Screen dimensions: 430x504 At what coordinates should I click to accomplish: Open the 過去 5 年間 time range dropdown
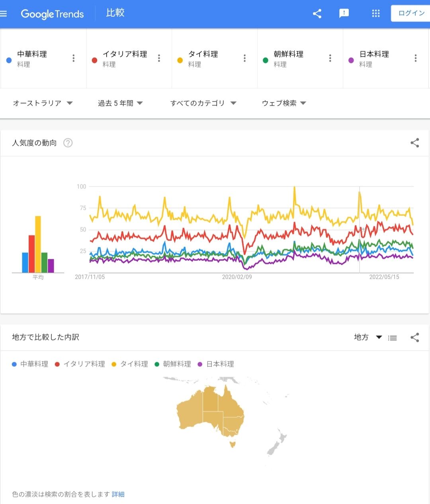[x=120, y=103]
